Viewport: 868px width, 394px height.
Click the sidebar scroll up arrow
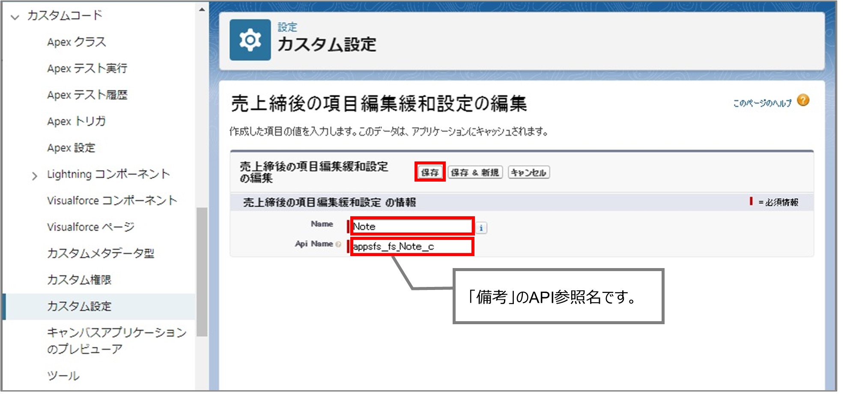[x=202, y=9]
